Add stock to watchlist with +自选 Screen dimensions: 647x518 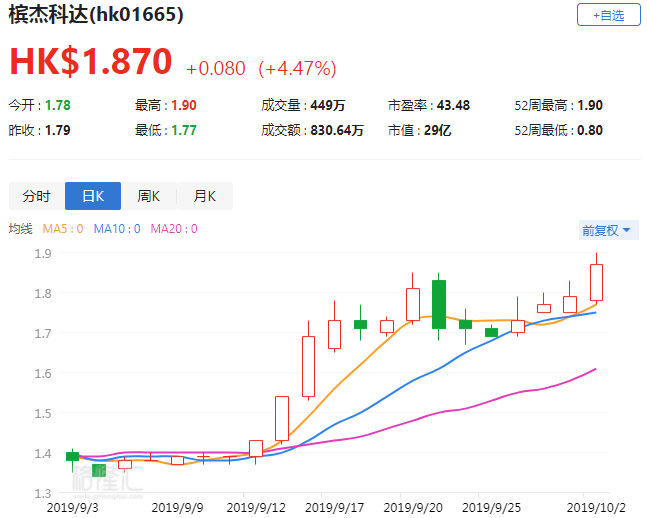point(608,15)
